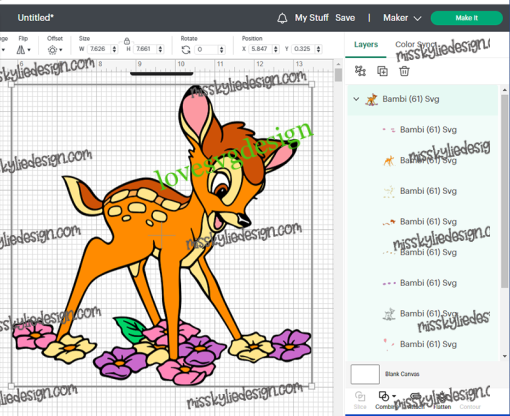The height and width of the screenshot is (416, 510).
Task: Select the top Bambi (61) Svg group row
Action: (x=422, y=99)
